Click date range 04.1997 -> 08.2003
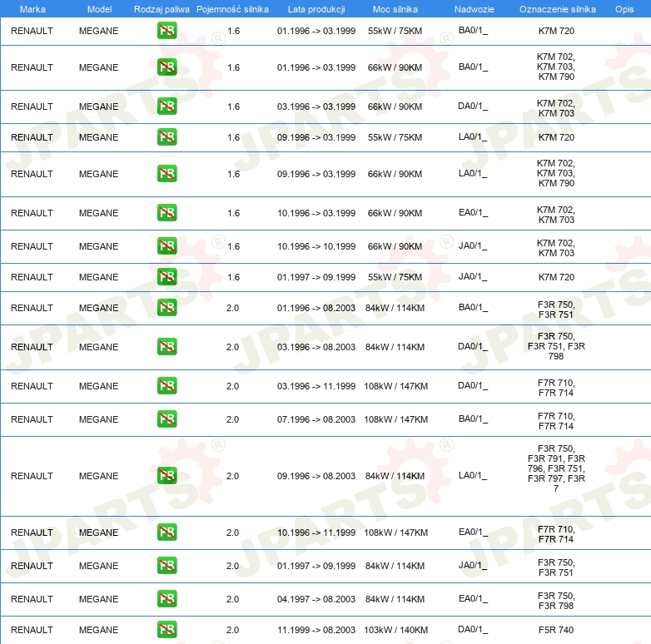The height and width of the screenshot is (644, 651). click(316, 599)
